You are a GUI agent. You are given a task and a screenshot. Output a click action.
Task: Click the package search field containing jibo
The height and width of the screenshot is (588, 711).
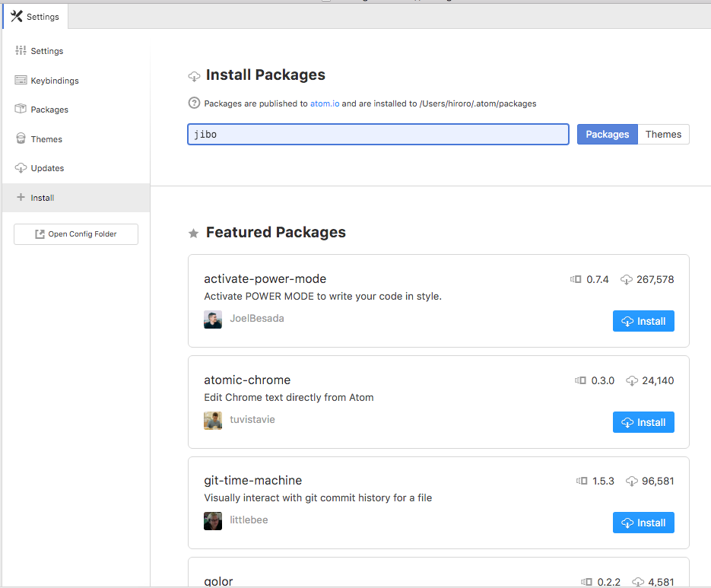tap(378, 135)
